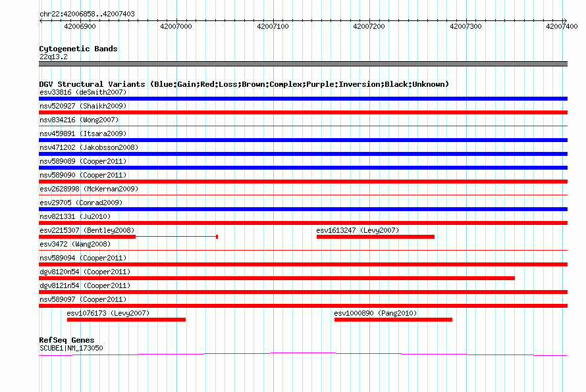586x392 pixels.
Task: Click ruler position 42007200
Action: [369, 26]
